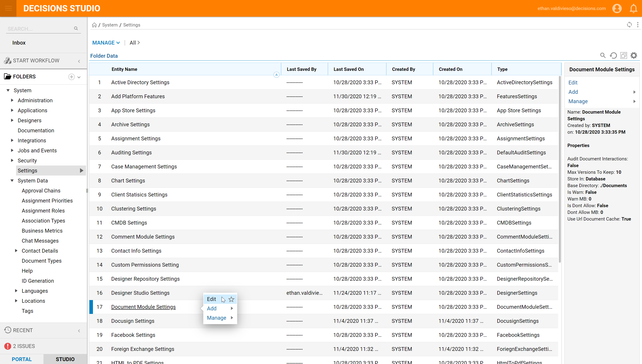Open the MANAGE dropdown

(x=106, y=43)
